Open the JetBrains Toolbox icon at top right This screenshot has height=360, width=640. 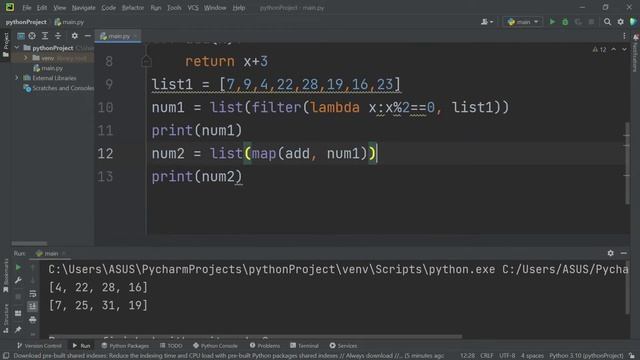coord(633,22)
